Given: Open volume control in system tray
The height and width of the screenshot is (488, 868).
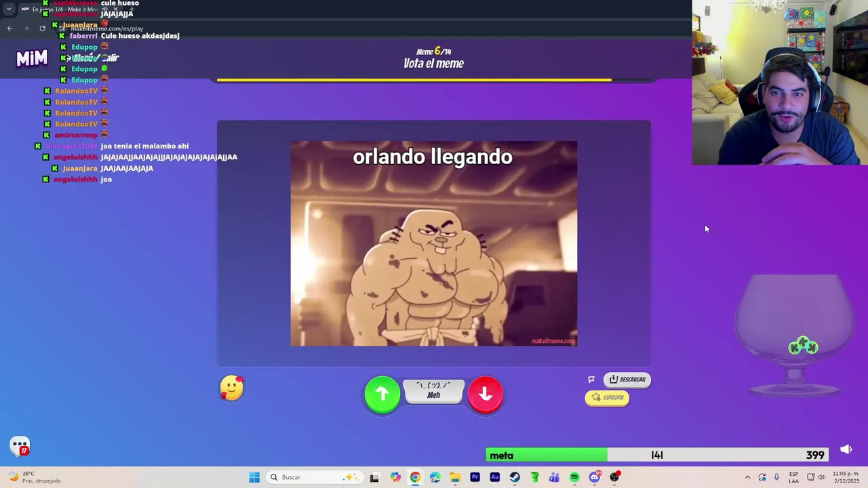Looking at the screenshot, I should pos(821,477).
